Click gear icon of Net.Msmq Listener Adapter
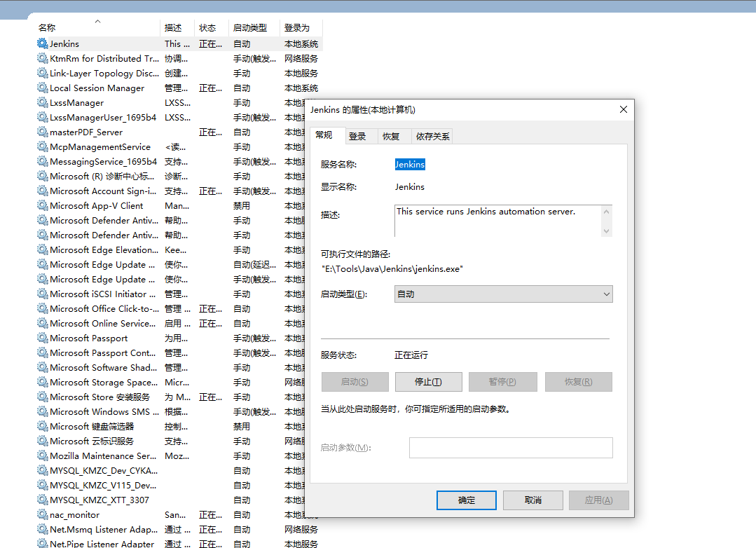The image size is (756, 548). click(43, 529)
